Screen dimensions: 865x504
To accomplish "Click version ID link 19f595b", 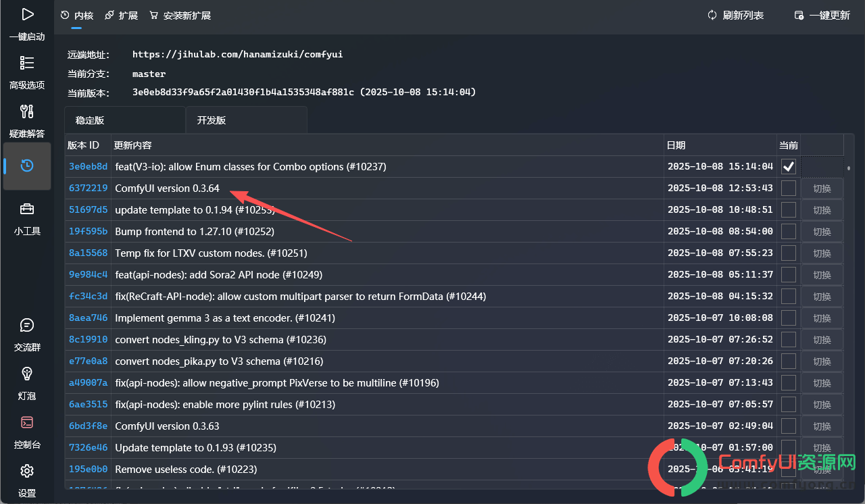I will (88, 231).
